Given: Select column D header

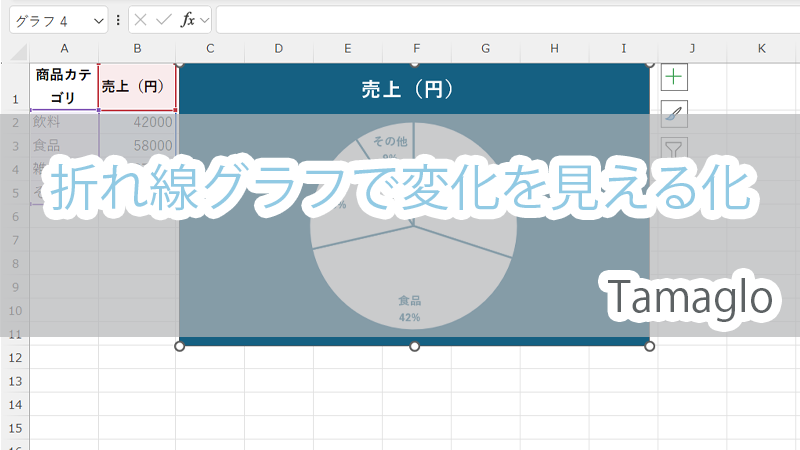Looking at the screenshot, I should click(x=278, y=48).
